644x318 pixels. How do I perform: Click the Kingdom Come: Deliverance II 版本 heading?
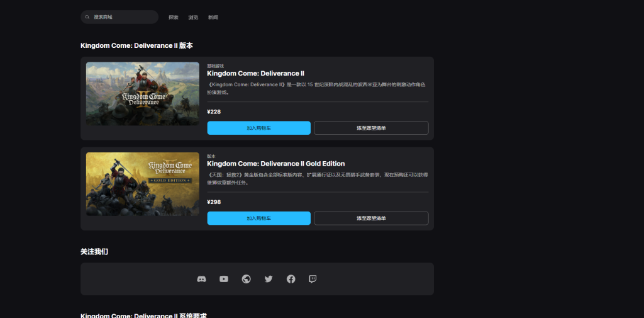pos(136,46)
